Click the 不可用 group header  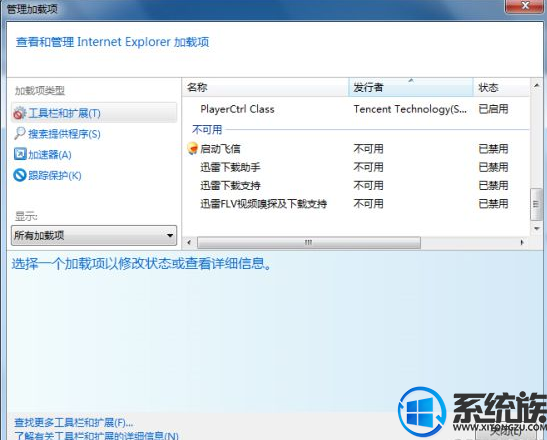tap(207, 130)
